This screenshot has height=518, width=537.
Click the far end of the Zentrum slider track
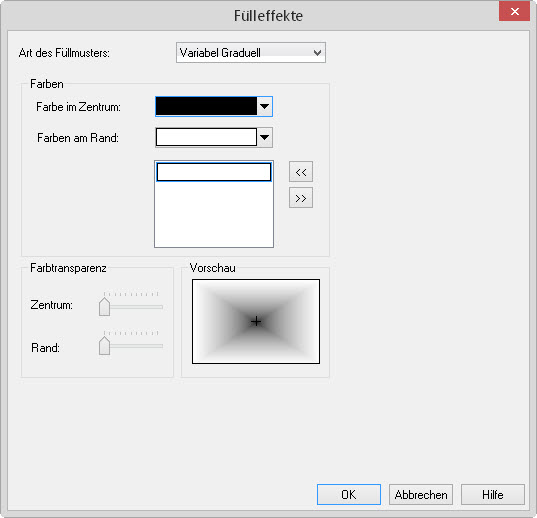tap(160, 307)
